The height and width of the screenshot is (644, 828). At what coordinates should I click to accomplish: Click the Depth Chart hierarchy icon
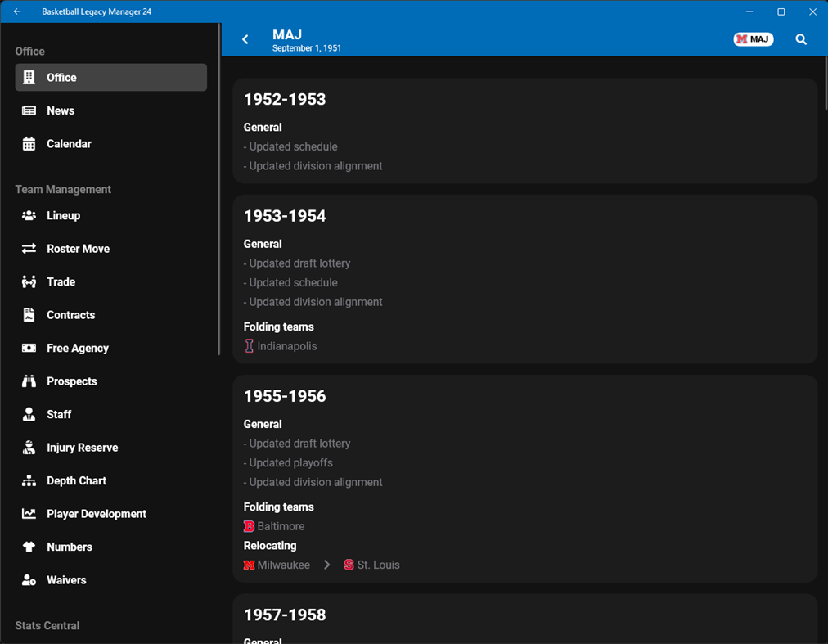29,481
